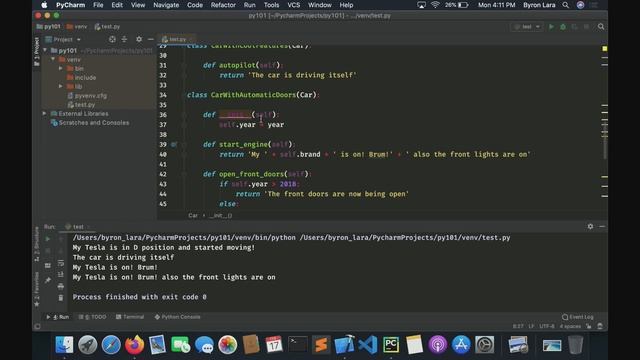Screen dimensions: 640x360
Task: Click tool windows quick access icon bottom-left
Action: (x=37, y=326)
